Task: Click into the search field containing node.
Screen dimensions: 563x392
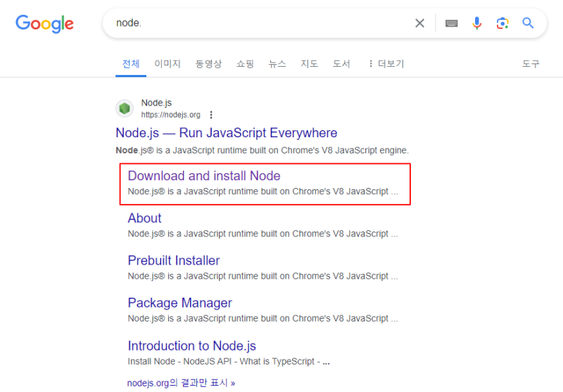Action: pyautogui.click(x=262, y=23)
